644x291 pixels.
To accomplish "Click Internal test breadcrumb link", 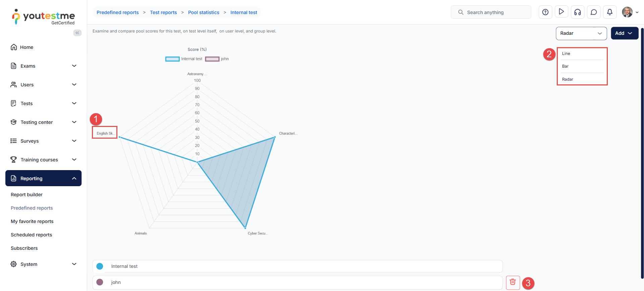I will coord(244,12).
